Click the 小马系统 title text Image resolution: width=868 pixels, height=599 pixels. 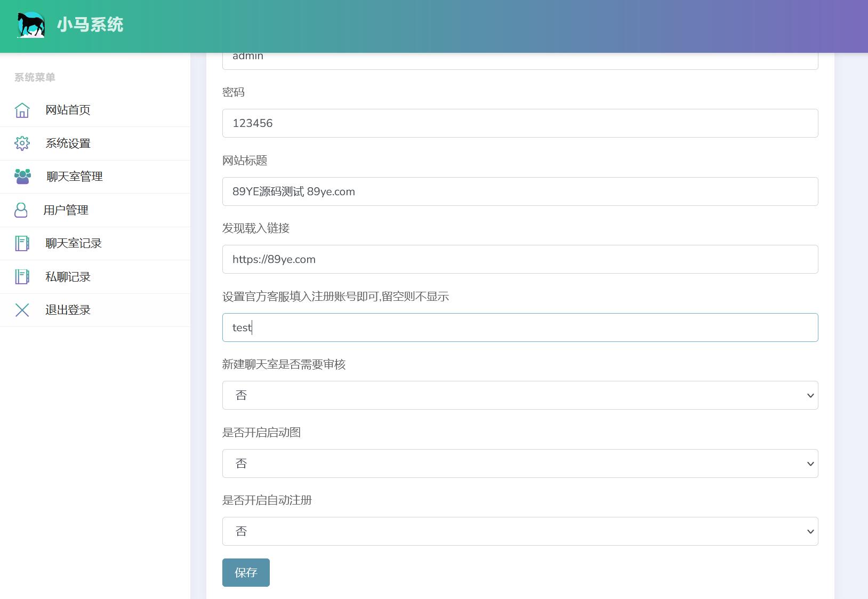[x=90, y=25]
